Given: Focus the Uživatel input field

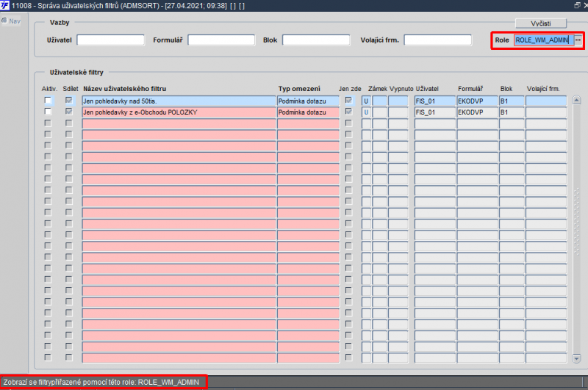Looking at the screenshot, I should click(x=111, y=40).
